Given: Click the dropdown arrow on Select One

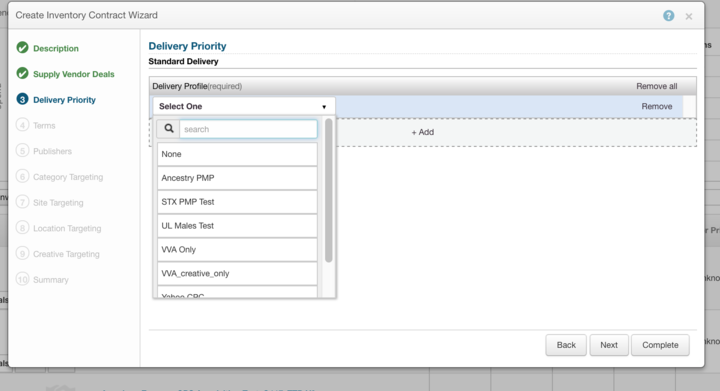Looking at the screenshot, I should [x=324, y=106].
